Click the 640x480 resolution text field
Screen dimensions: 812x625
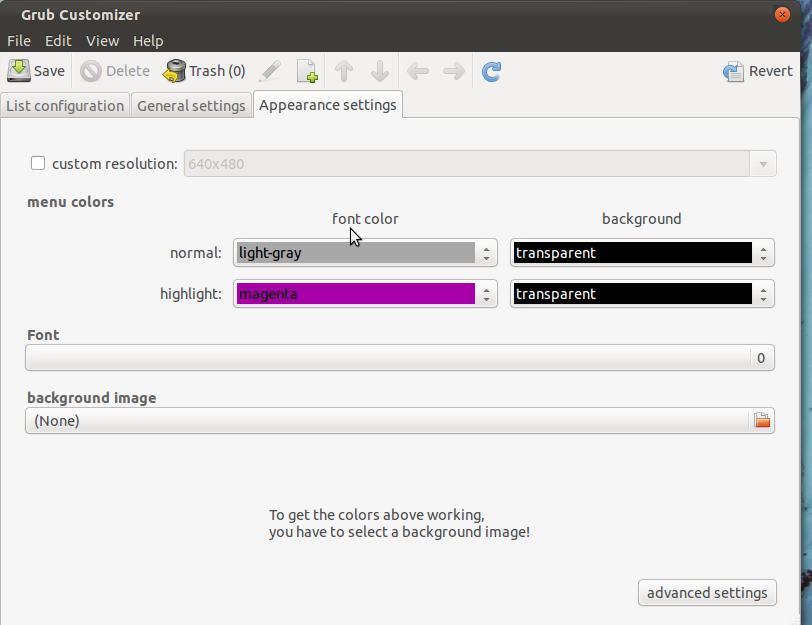coord(467,164)
